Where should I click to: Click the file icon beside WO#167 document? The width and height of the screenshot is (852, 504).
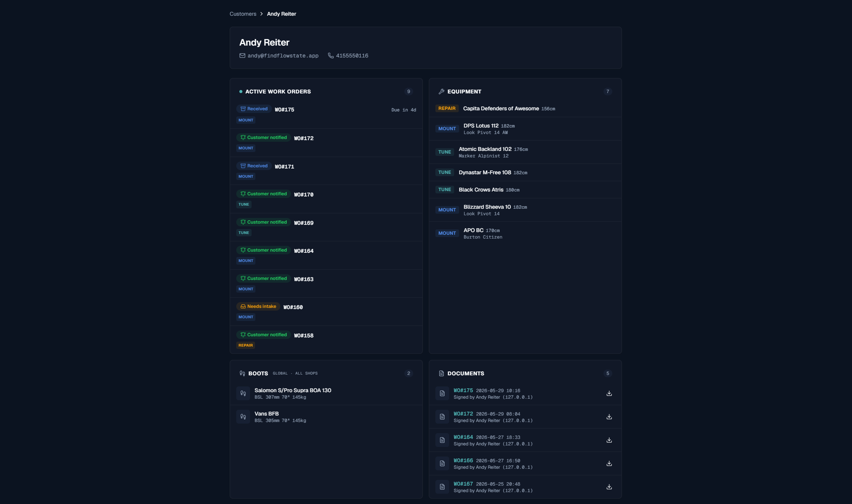[x=442, y=487]
